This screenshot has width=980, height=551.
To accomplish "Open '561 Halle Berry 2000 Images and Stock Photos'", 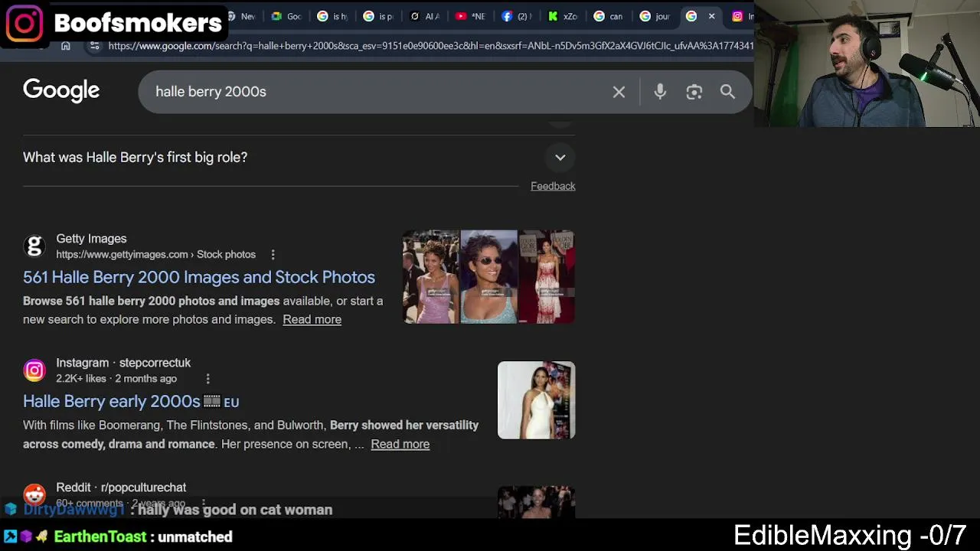I will [199, 277].
